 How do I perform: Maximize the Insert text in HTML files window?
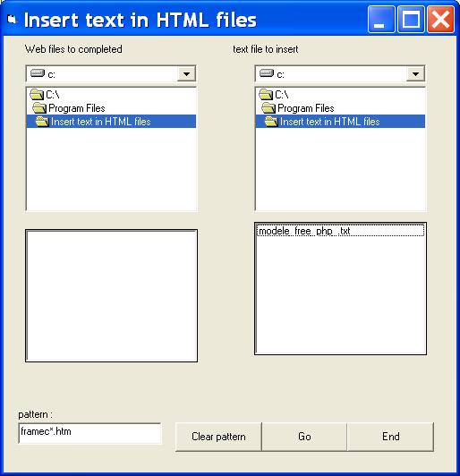411,20
